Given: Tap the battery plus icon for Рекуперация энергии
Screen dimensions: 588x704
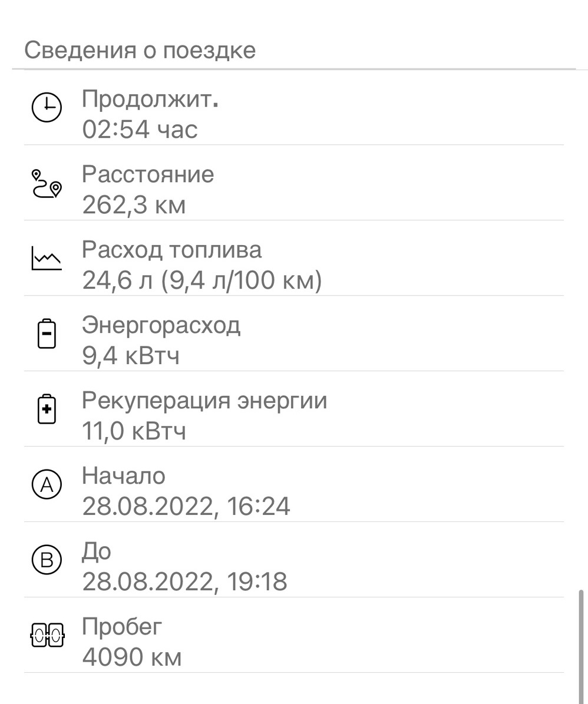Looking at the screenshot, I should click(x=47, y=409).
